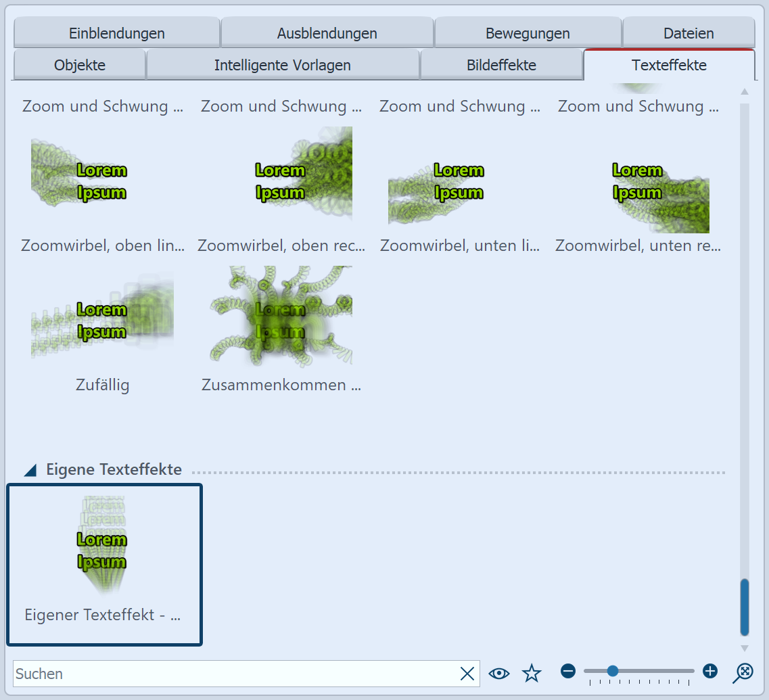
Task: Click the scrollbar down arrow
Action: (743, 647)
